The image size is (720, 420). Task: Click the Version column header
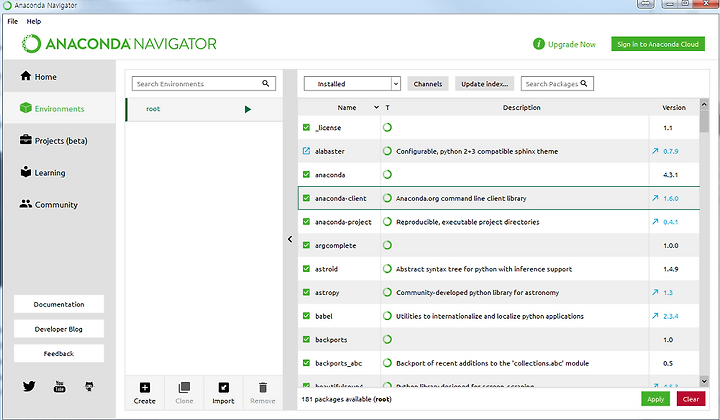point(674,107)
